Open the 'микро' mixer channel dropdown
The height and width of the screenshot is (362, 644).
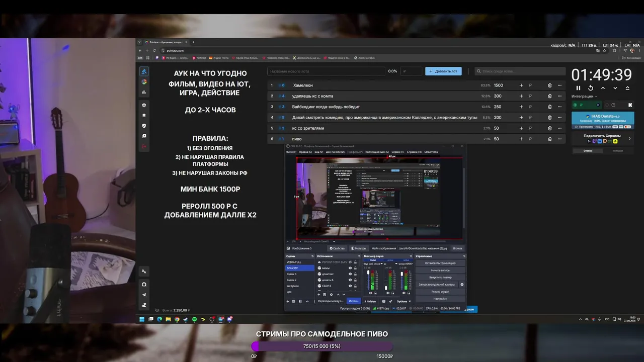click(412, 263)
